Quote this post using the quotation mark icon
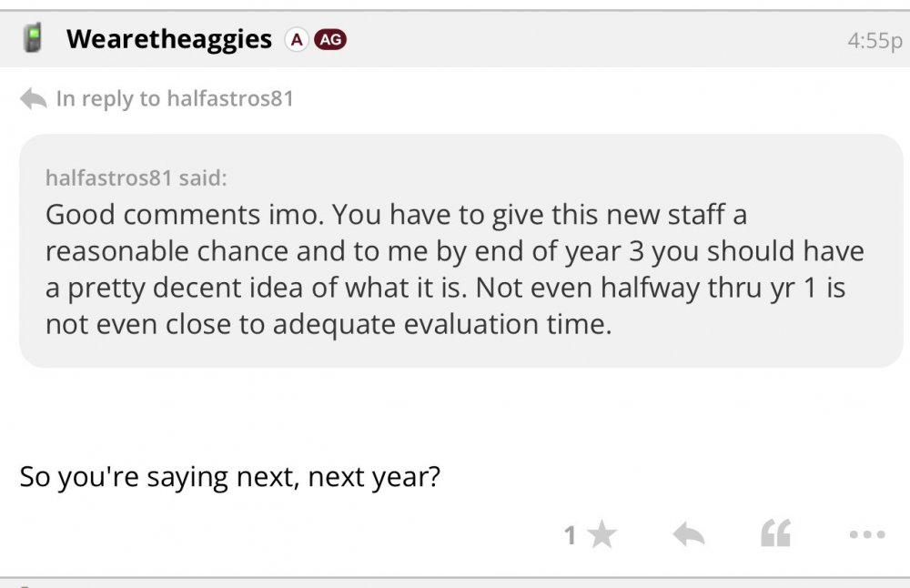This screenshot has width=910, height=588. (775, 535)
